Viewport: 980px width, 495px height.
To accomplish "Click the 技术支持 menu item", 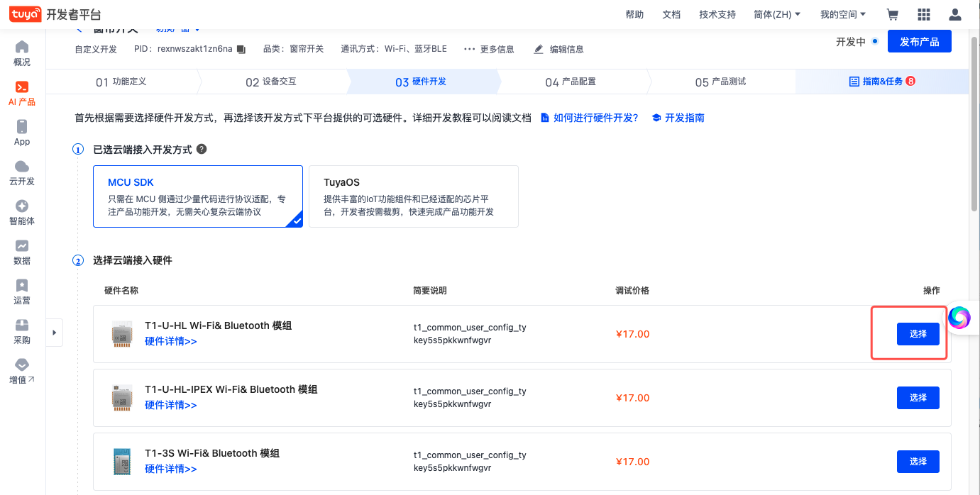I will point(717,14).
